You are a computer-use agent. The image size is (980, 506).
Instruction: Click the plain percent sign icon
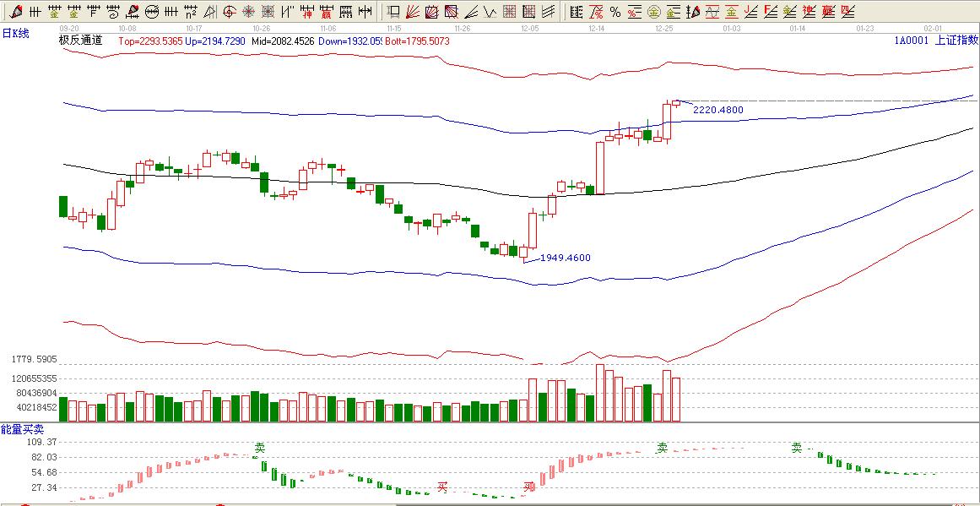tap(615, 12)
